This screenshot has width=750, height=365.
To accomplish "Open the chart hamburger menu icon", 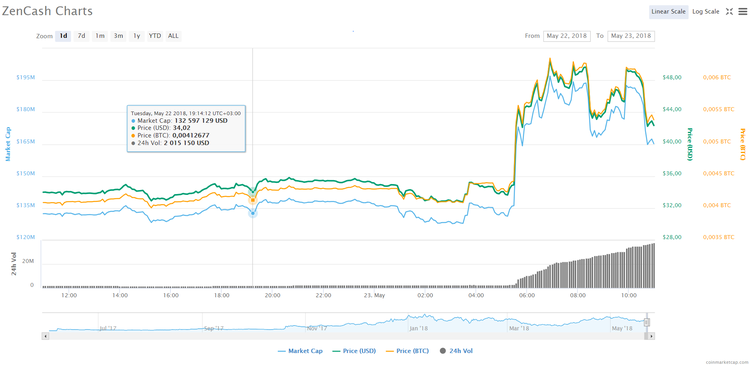I will [742, 12].
